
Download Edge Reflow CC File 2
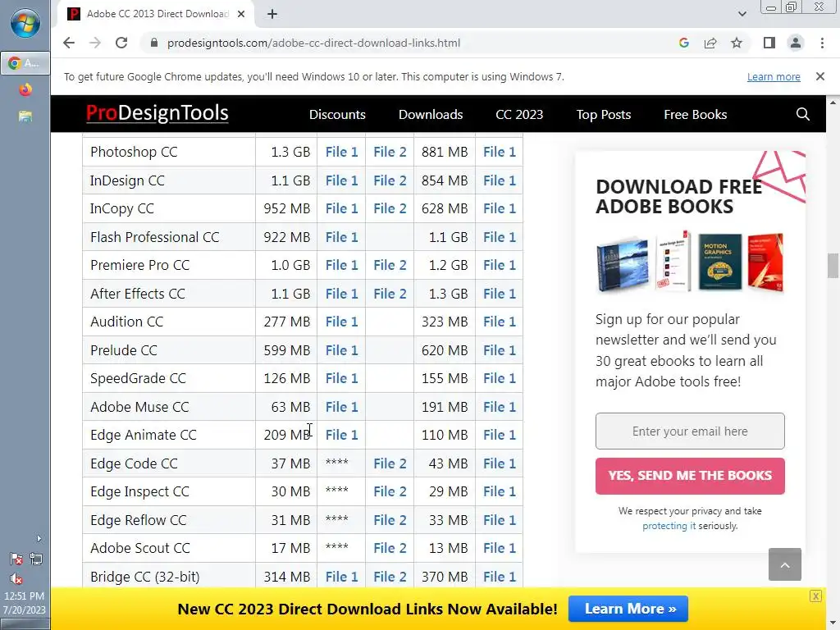(x=390, y=520)
